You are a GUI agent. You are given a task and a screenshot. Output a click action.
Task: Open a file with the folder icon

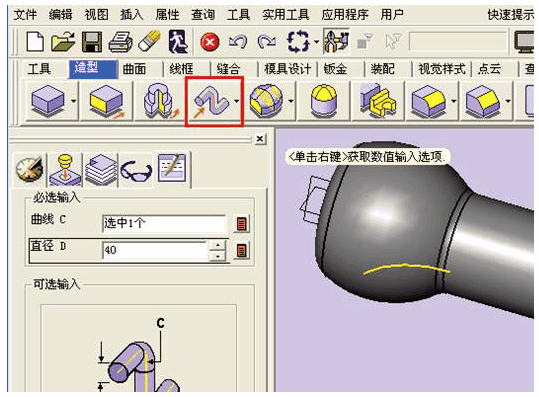point(63,42)
